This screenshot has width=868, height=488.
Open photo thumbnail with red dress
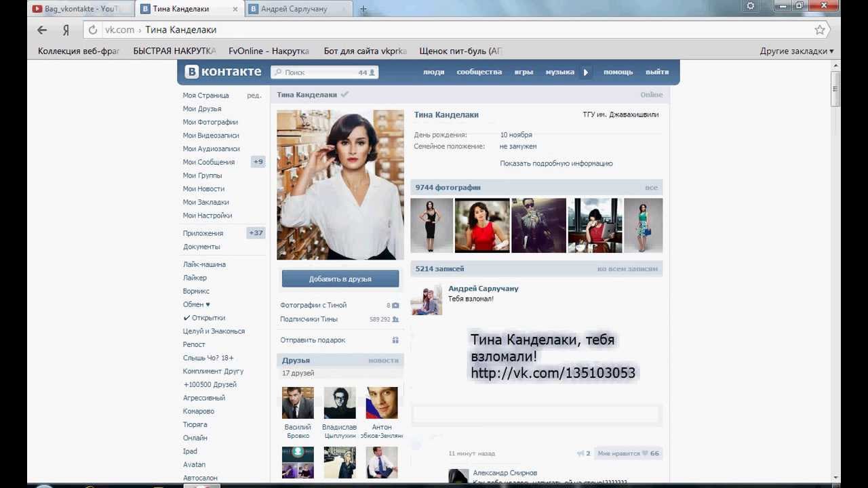[481, 226]
